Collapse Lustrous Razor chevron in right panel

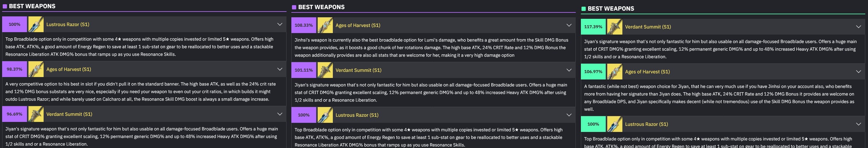click(x=858, y=124)
